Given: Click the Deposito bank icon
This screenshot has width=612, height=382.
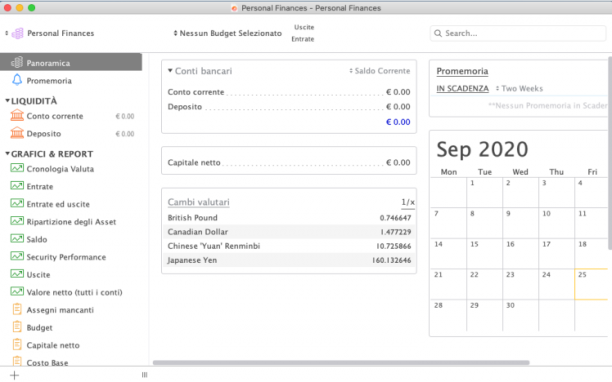Looking at the screenshot, I should [17, 133].
